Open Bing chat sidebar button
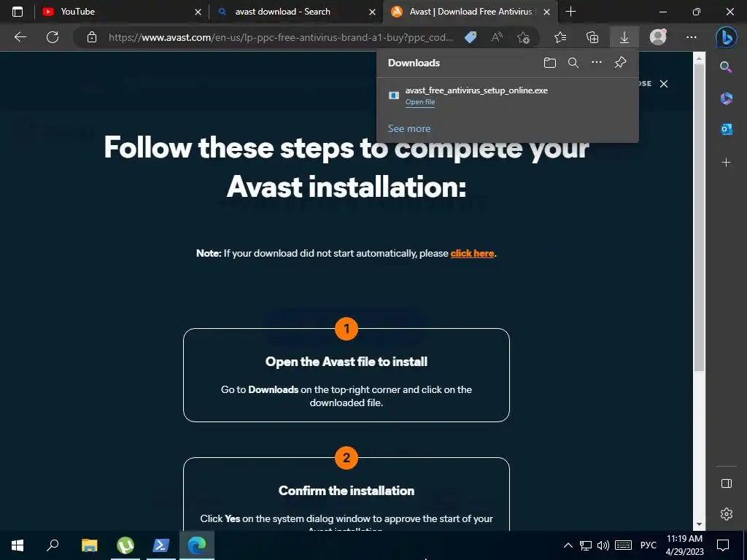 tap(726, 38)
